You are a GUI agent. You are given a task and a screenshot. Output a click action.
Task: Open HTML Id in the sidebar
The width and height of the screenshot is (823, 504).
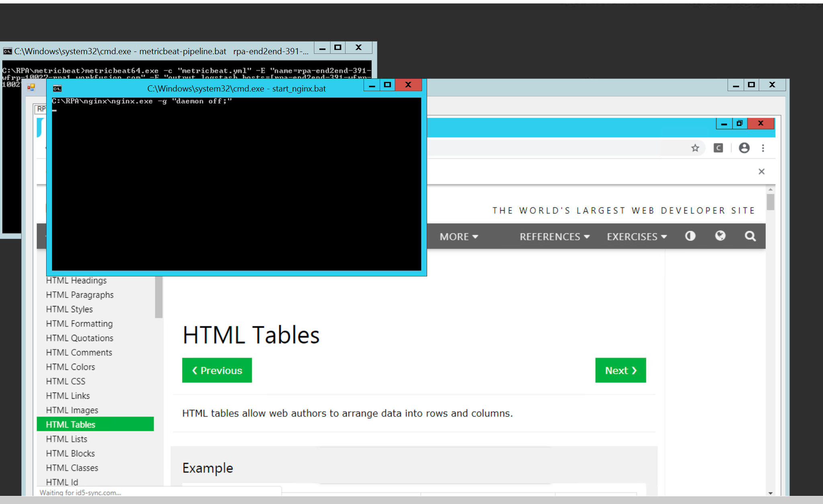click(62, 482)
